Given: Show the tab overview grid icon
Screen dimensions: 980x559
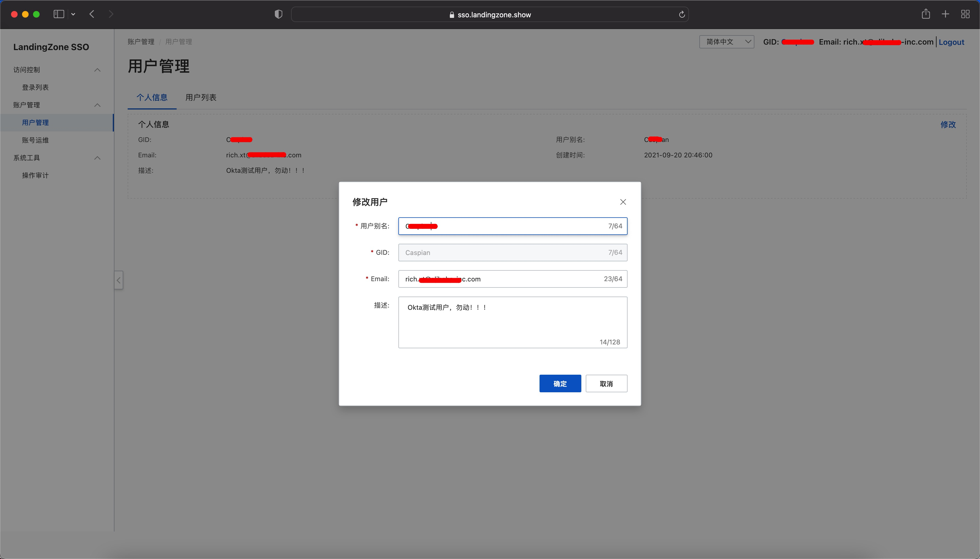Looking at the screenshot, I should pos(965,14).
